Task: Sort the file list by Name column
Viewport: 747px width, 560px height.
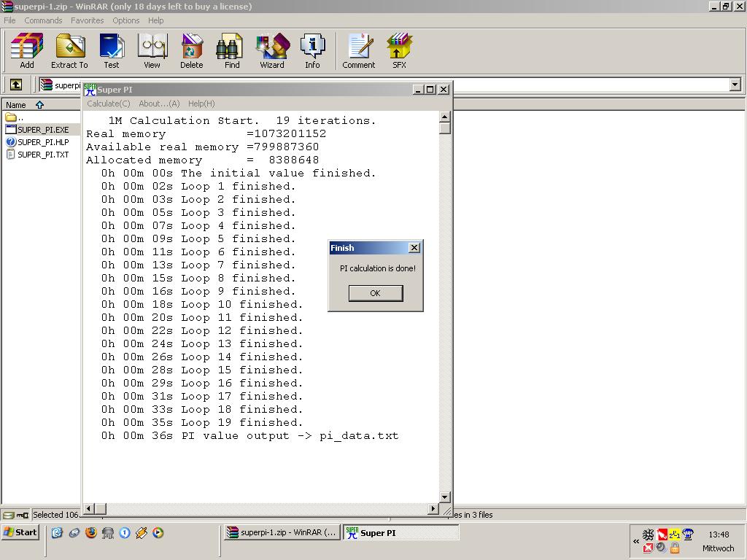Action: (x=41, y=105)
